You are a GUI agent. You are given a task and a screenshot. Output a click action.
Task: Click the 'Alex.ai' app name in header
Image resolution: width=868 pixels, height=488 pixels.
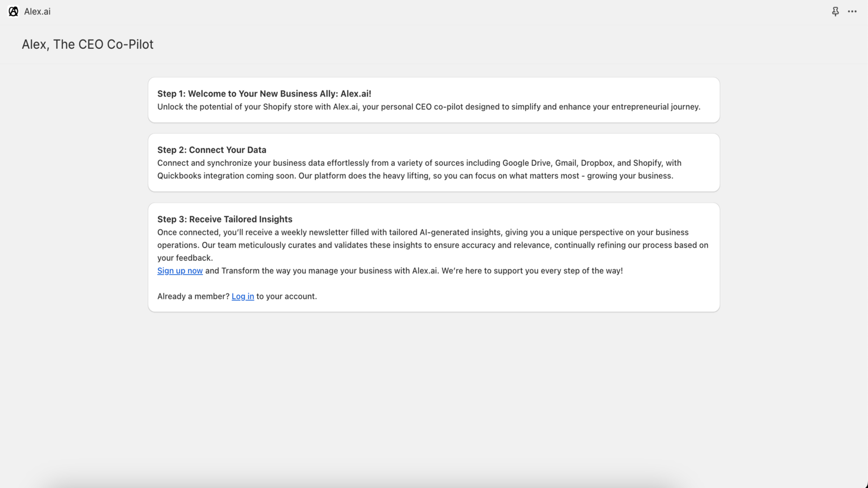37,11
